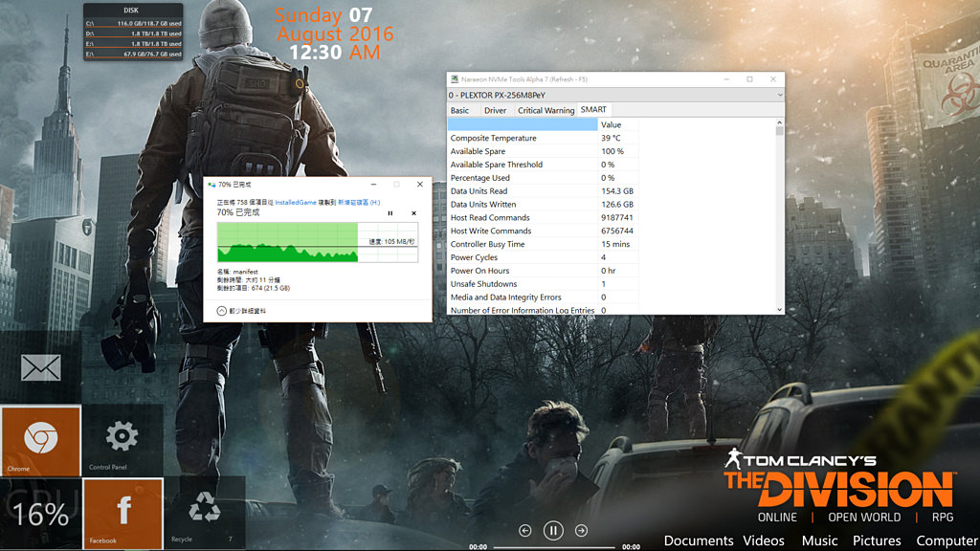The height and width of the screenshot is (551, 980).
Task: Click the scroll up arrow in NVMe Tools
Action: (x=779, y=122)
